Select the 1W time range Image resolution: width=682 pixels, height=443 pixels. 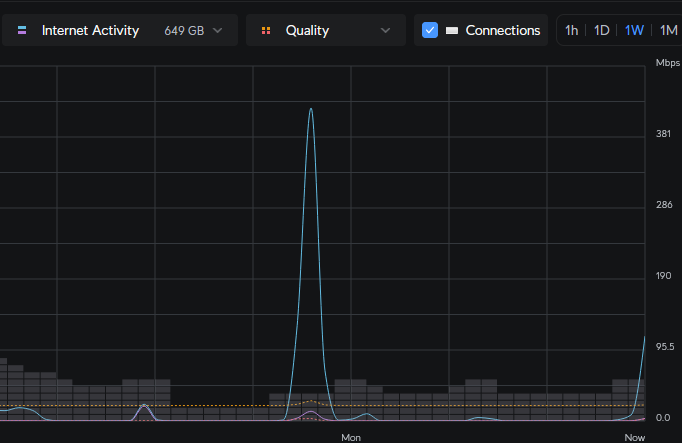coord(634,30)
